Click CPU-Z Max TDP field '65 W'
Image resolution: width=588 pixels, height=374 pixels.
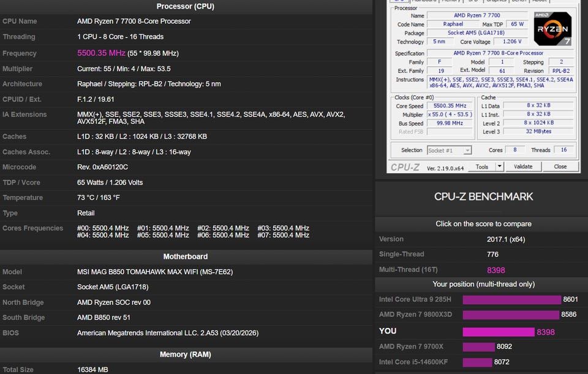[517, 24]
